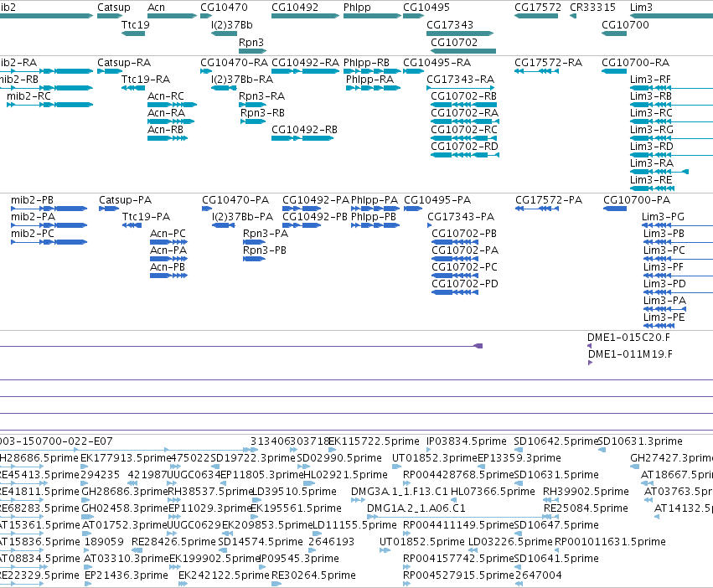The height and width of the screenshot is (588, 713).
Task: Select the CG10492 gene bar
Action: coord(305,16)
